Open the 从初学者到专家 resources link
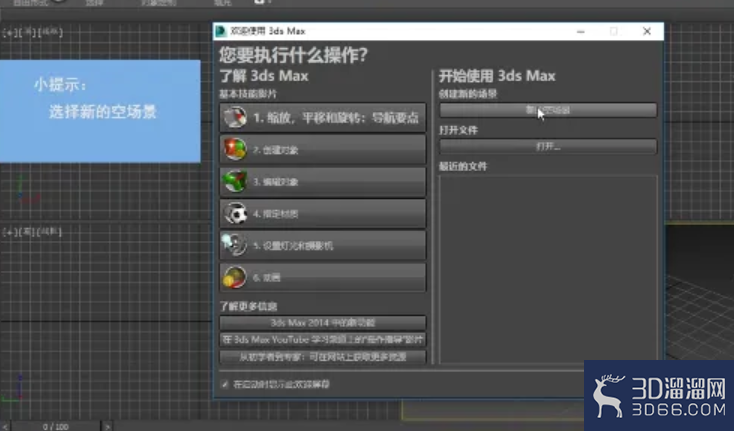Screen dimensions: 734x431 click(323, 357)
